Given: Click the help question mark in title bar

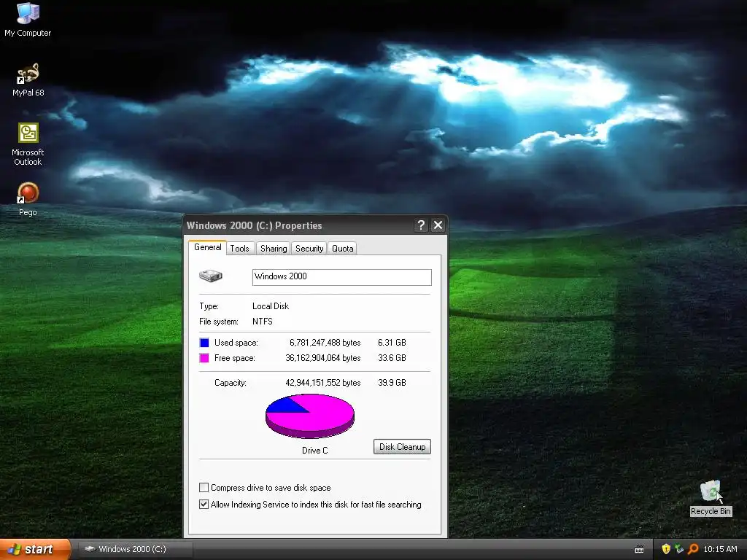Looking at the screenshot, I should pyautogui.click(x=421, y=225).
